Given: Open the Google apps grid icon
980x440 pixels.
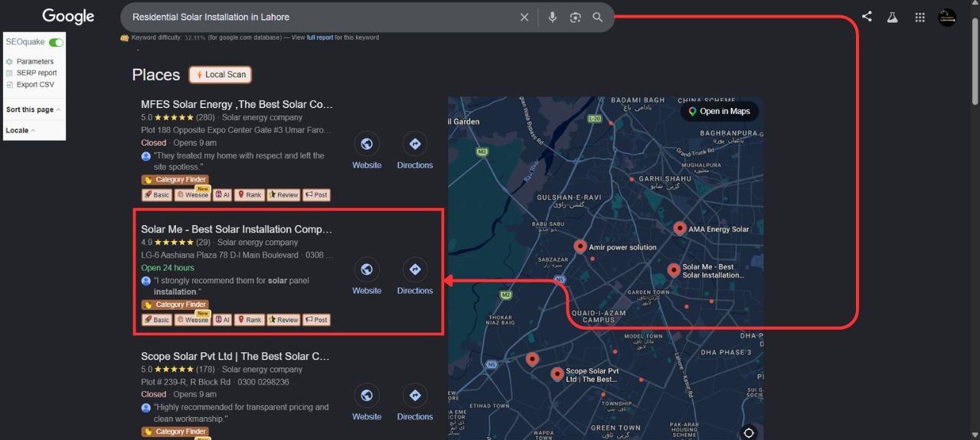Looking at the screenshot, I should pyautogui.click(x=920, y=17).
